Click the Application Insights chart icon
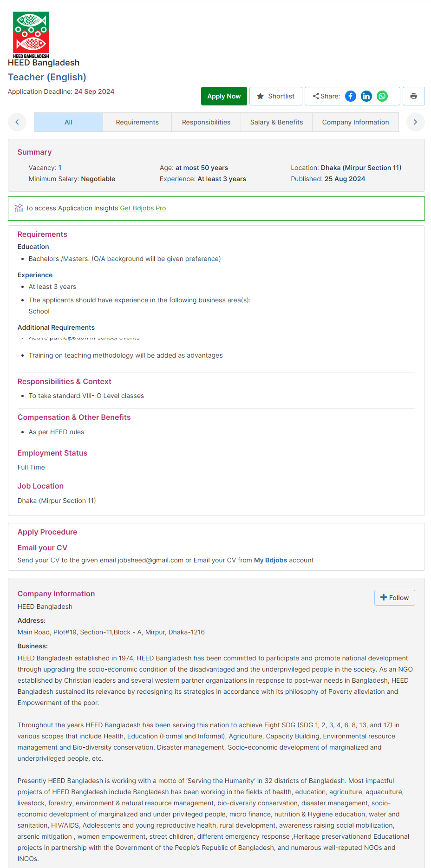Screen dimensions: 431x868 click(19, 208)
